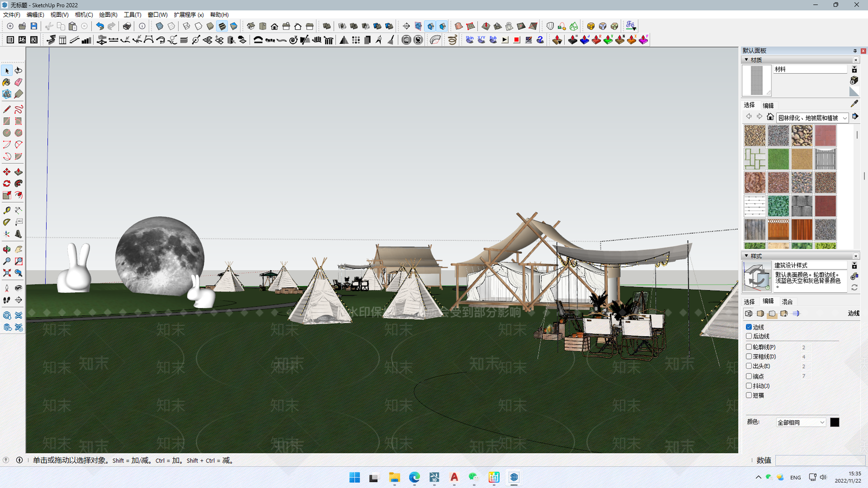Select the arrow Select tool
Image resolution: width=868 pixels, height=488 pixels.
[7, 70]
